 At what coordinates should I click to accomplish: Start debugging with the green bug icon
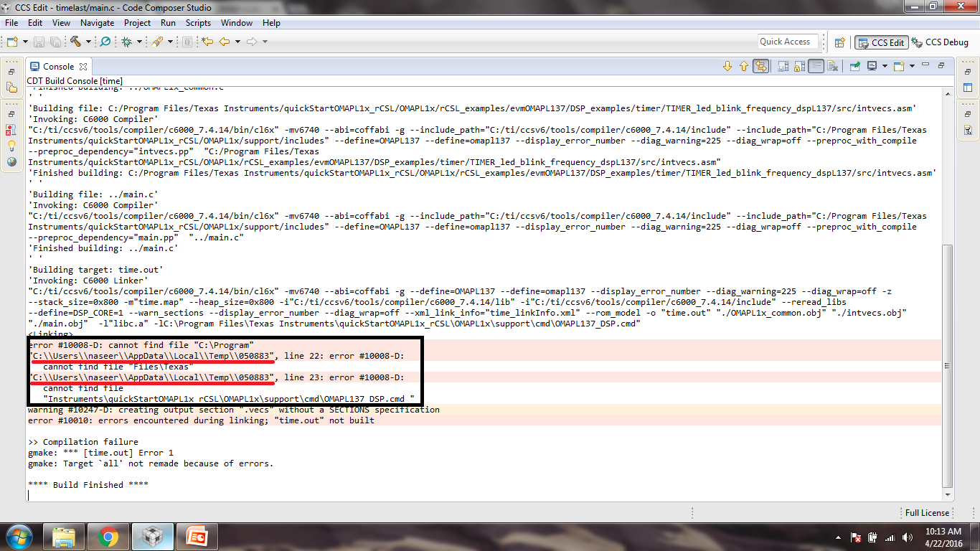tap(126, 42)
